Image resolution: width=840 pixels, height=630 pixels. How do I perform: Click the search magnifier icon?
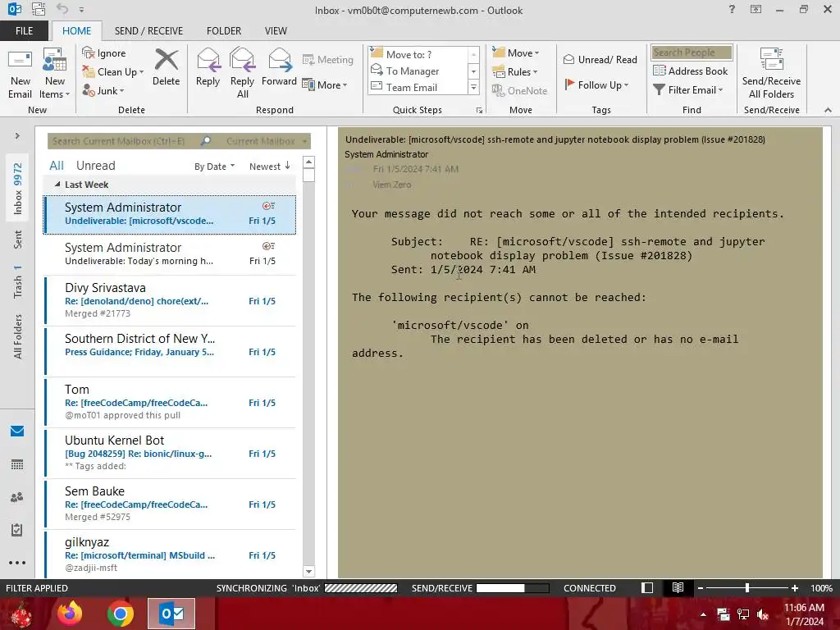(205, 141)
